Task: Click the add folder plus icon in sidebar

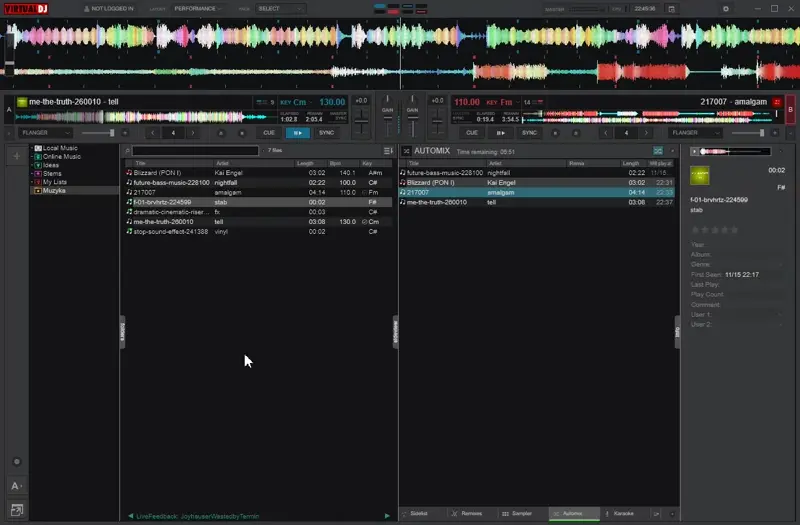Action: pyautogui.click(x=16, y=156)
